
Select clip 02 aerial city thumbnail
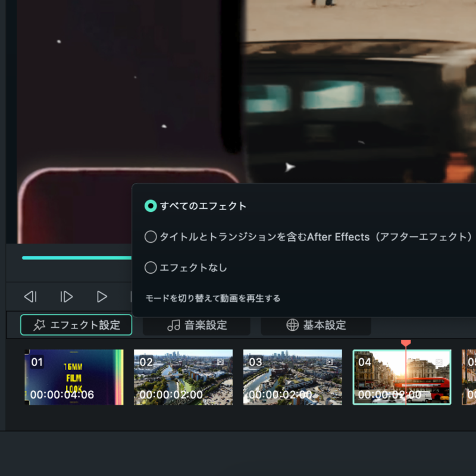(183, 377)
